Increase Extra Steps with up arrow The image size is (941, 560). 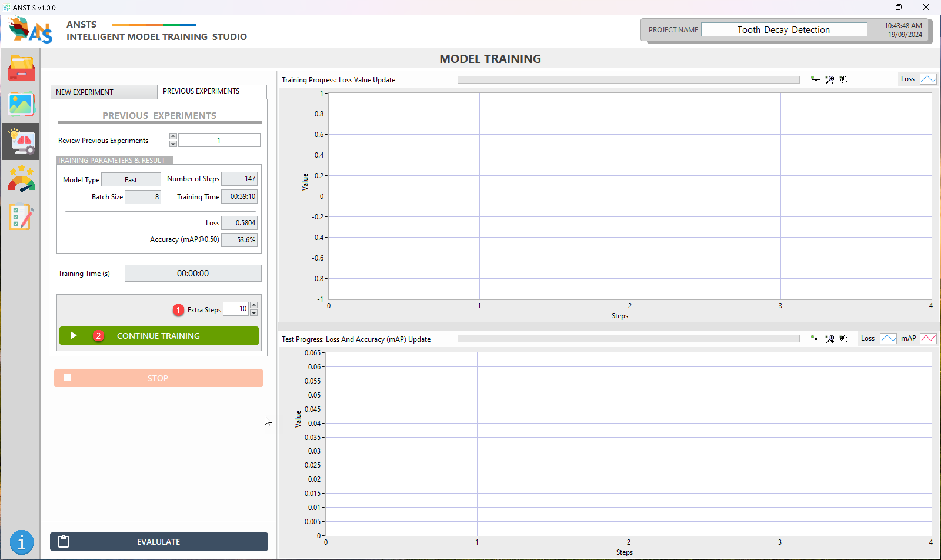pyautogui.click(x=253, y=305)
